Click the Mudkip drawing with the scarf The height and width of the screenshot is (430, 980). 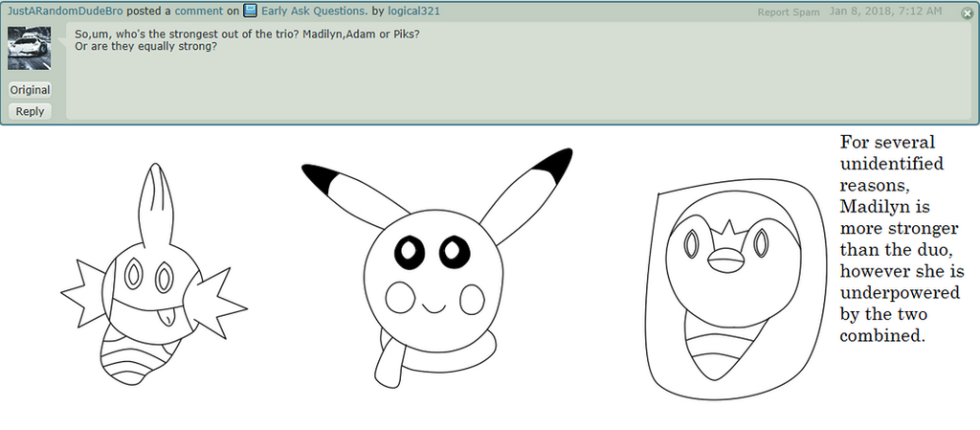(154, 274)
